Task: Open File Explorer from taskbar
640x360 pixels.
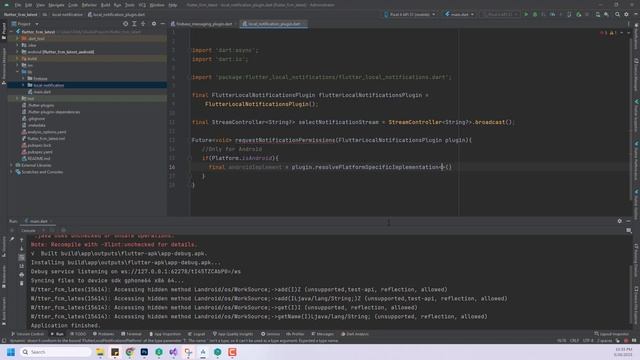Action: point(100,352)
